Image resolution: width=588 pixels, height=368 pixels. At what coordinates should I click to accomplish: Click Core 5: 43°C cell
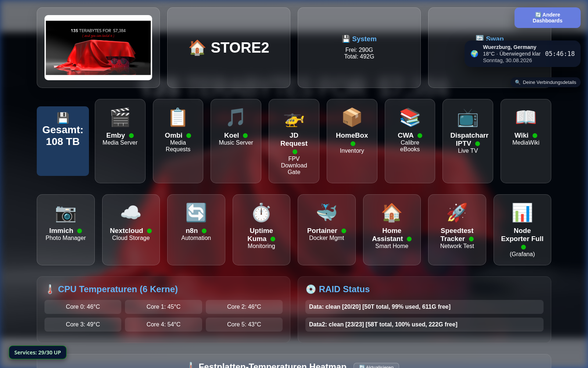(x=244, y=324)
